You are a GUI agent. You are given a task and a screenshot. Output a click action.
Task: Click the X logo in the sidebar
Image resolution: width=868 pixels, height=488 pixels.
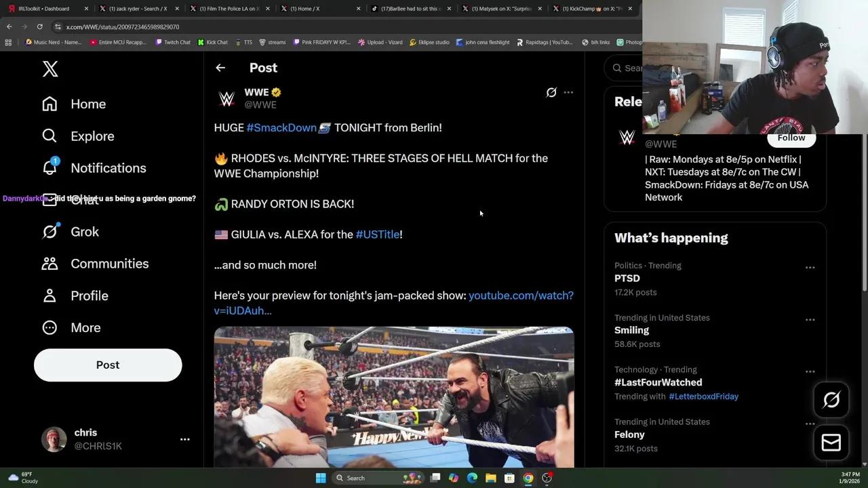click(x=50, y=68)
